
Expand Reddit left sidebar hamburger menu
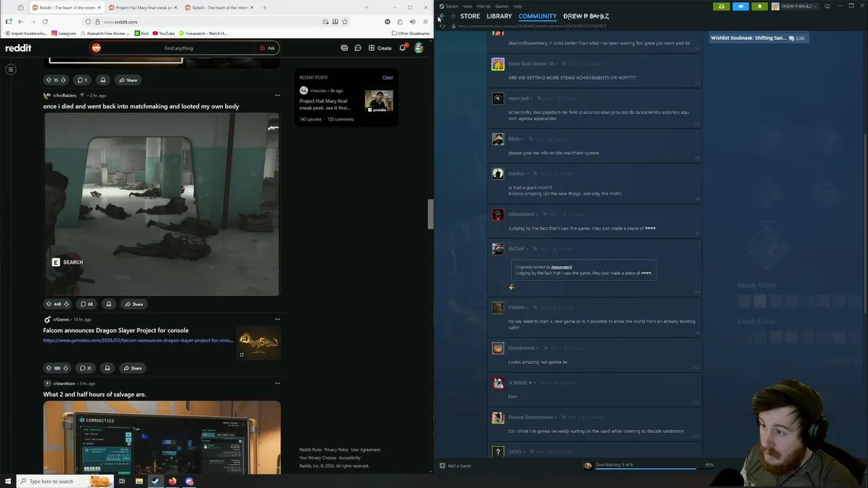tap(11, 69)
